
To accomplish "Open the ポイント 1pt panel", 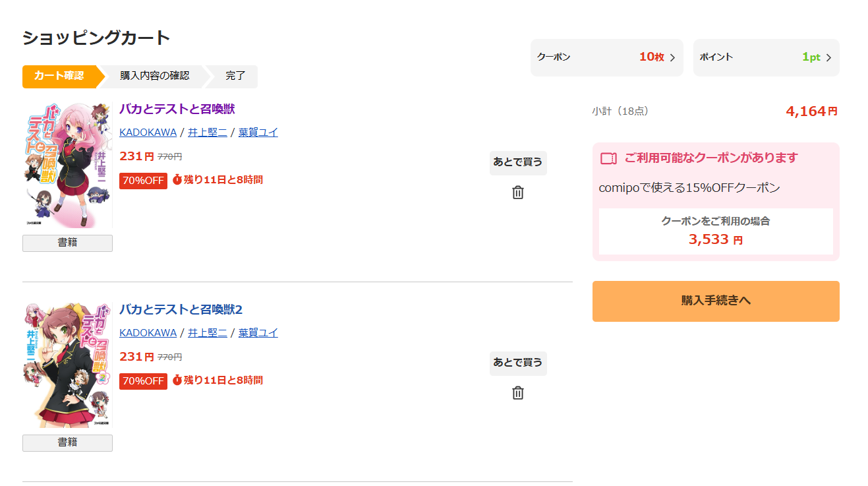I will tap(766, 57).
